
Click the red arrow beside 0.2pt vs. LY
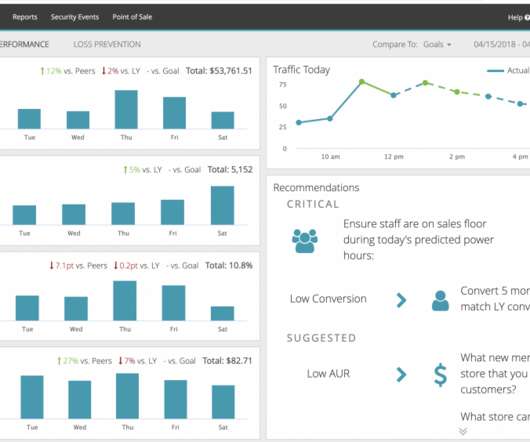coord(116,266)
